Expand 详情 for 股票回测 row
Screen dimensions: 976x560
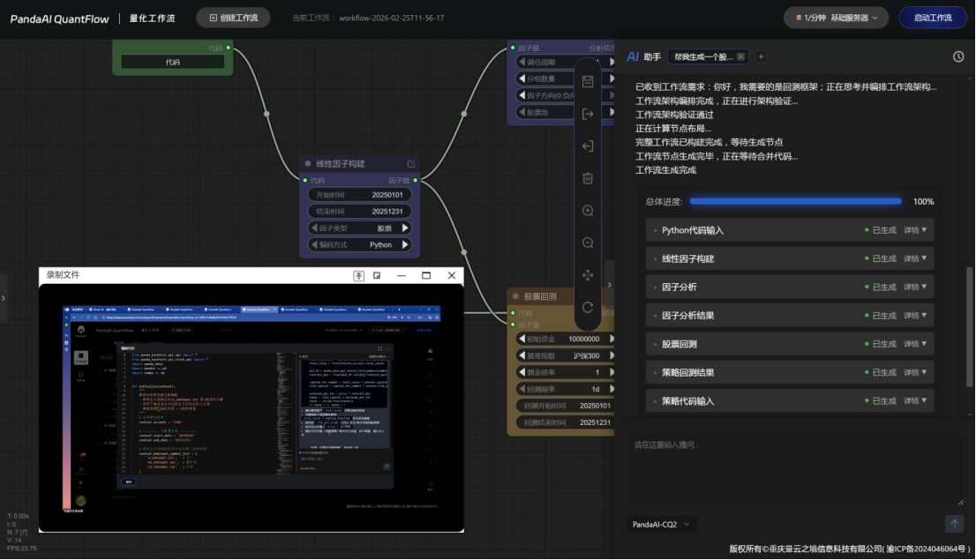[x=915, y=344]
